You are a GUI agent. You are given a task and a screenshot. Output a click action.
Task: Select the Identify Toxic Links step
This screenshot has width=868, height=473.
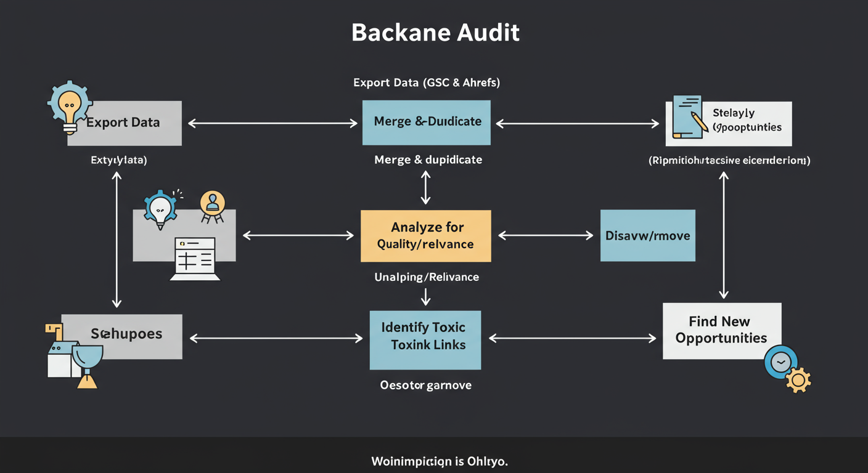pyautogui.click(x=425, y=340)
